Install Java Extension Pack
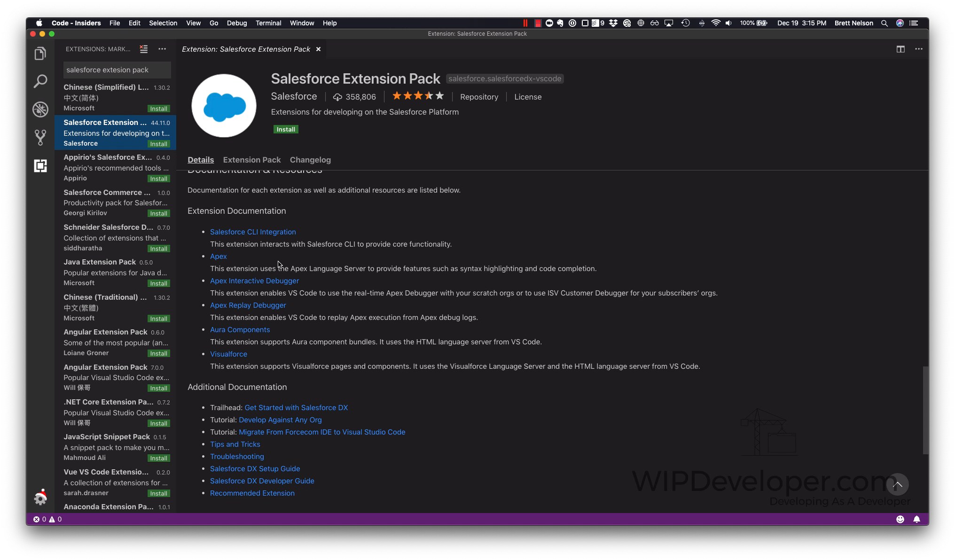 [x=158, y=283]
